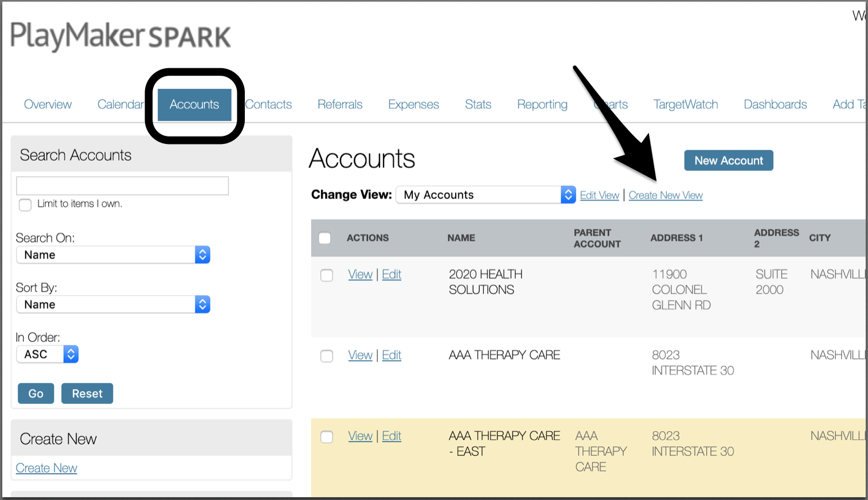Open the Overview tab

[x=48, y=104]
